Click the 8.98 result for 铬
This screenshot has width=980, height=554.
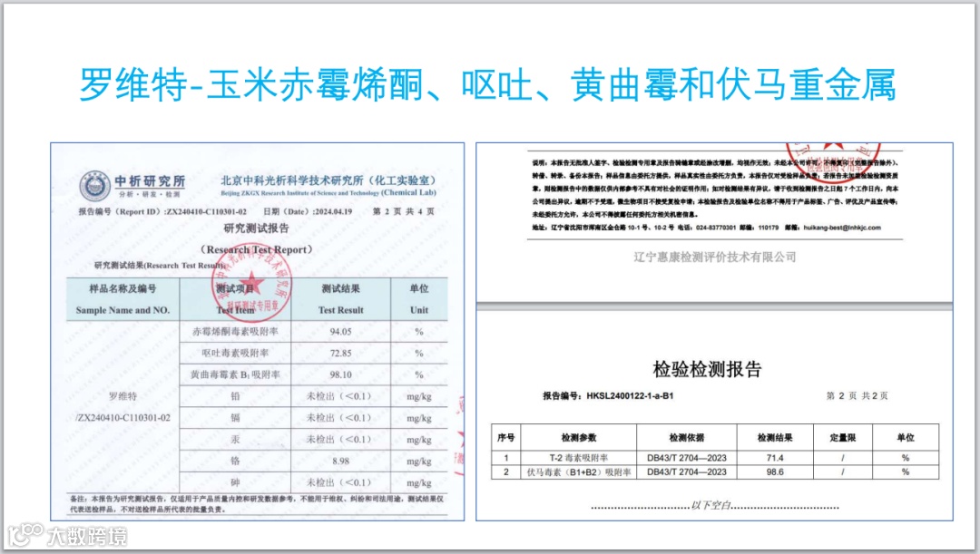click(x=340, y=461)
